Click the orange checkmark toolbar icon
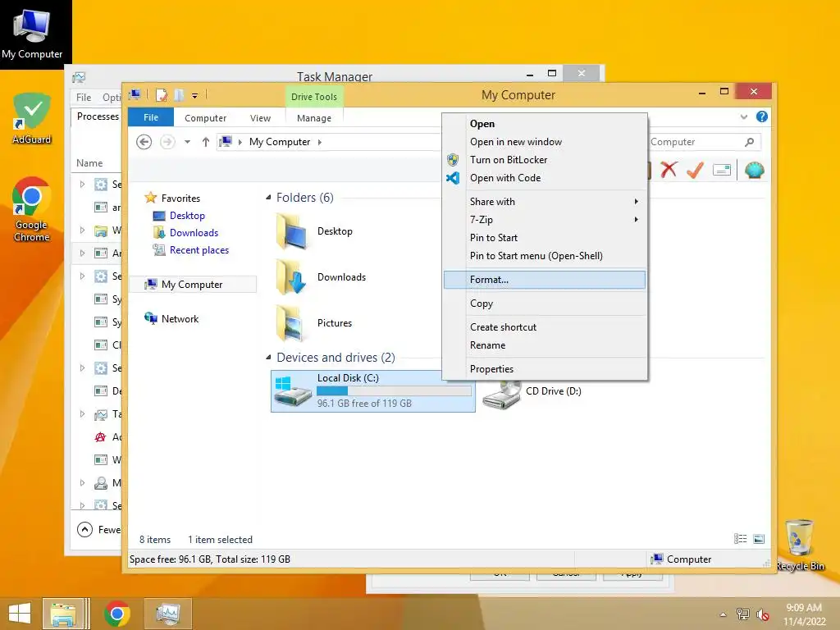The image size is (840, 630). coord(695,170)
